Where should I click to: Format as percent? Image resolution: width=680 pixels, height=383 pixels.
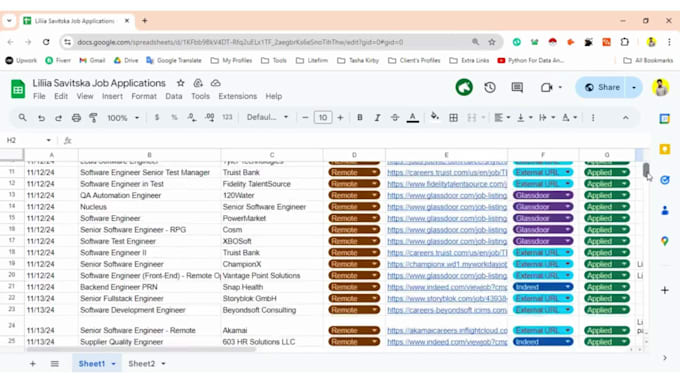(174, 118)
